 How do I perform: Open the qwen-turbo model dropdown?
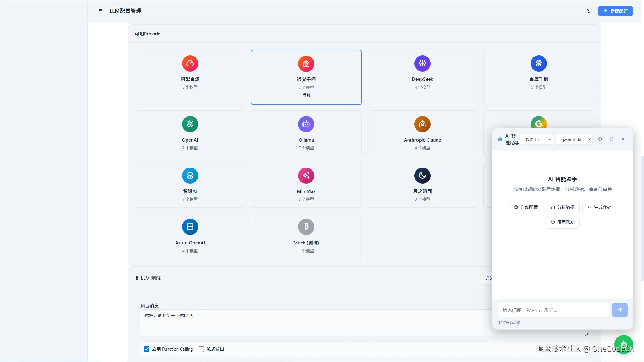click(x=574, y=139)
